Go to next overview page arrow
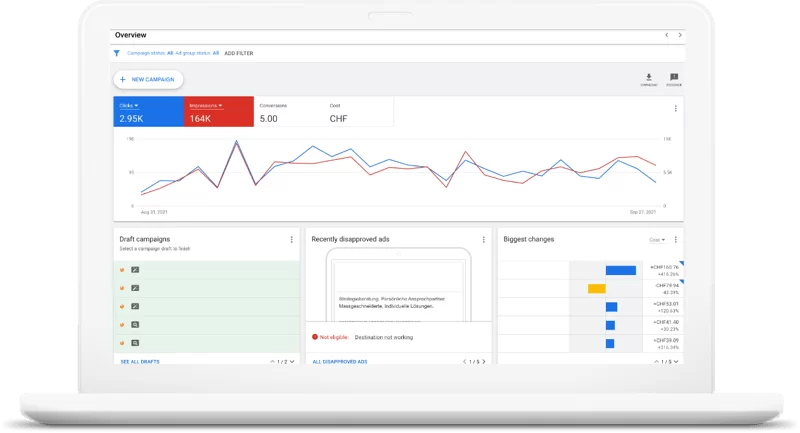The height and width of the screenshot is (433, 800). click(x=680, y=35)
